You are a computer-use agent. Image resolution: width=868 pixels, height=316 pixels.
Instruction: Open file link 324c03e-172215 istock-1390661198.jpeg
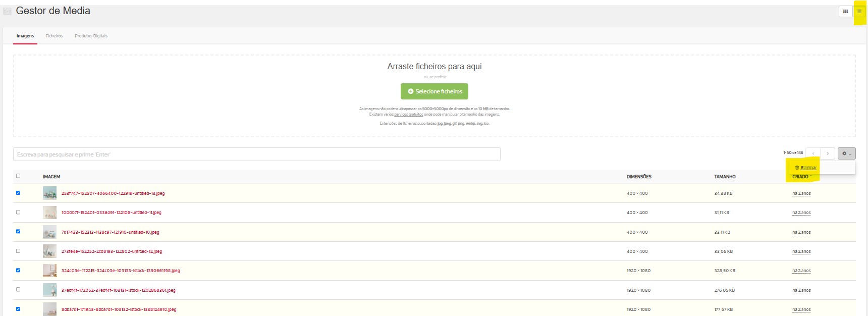121,271
